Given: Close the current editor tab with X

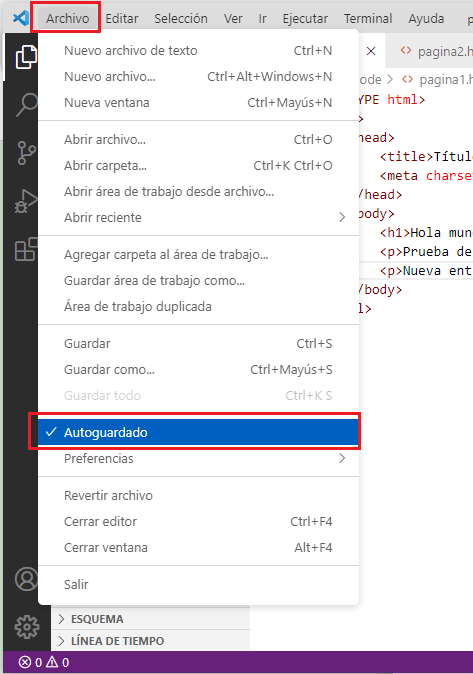Looking at the screenshot, I should [371, 51].
